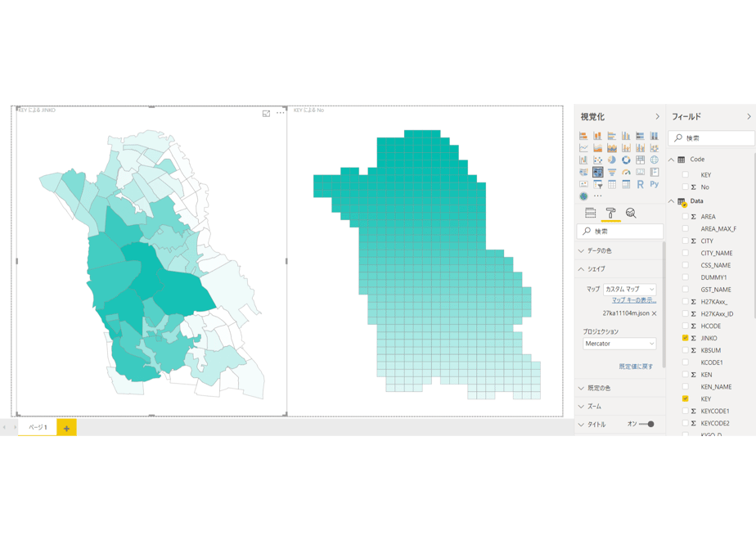Viewport: 756px width, 540px height.
Task: Select the globe map visual
Action: coord(655,160)
